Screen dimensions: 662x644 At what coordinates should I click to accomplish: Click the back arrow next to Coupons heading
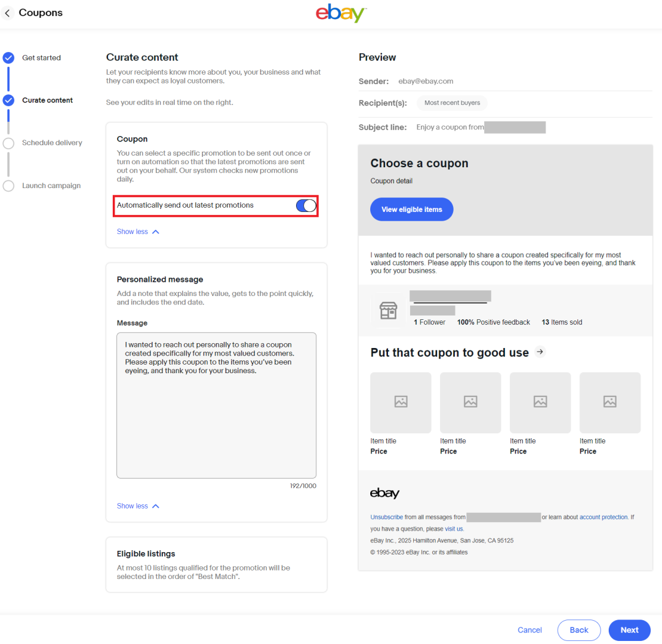(x=9, y=12)
